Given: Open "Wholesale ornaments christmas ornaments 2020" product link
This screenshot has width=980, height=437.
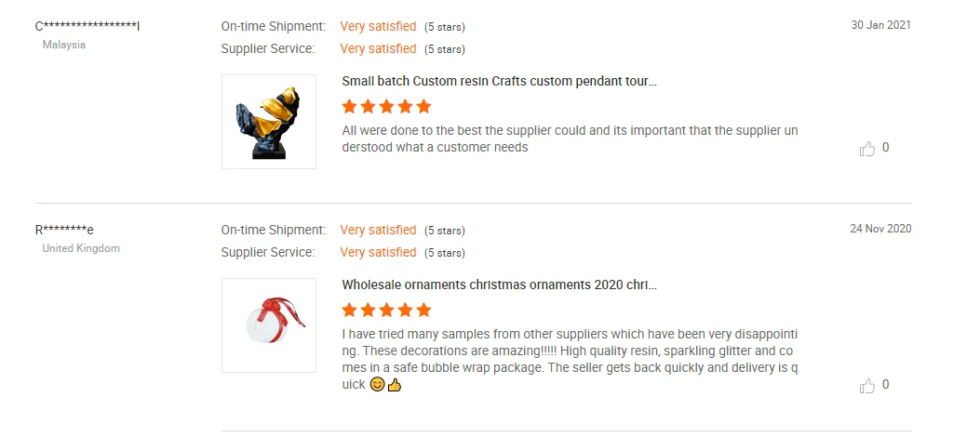Looking at the screenshot, I should (x=500, y=285).
